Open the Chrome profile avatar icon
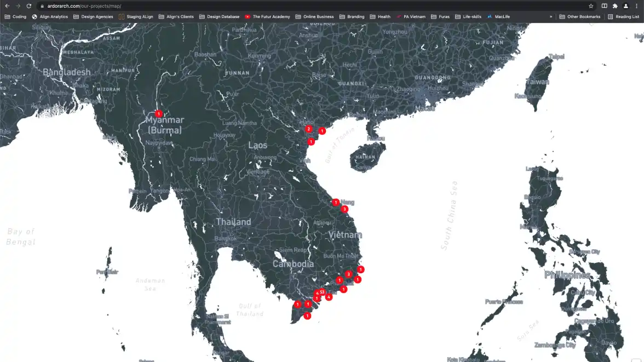The height and width of the screenshot is (362, 644). click(626, 6)
